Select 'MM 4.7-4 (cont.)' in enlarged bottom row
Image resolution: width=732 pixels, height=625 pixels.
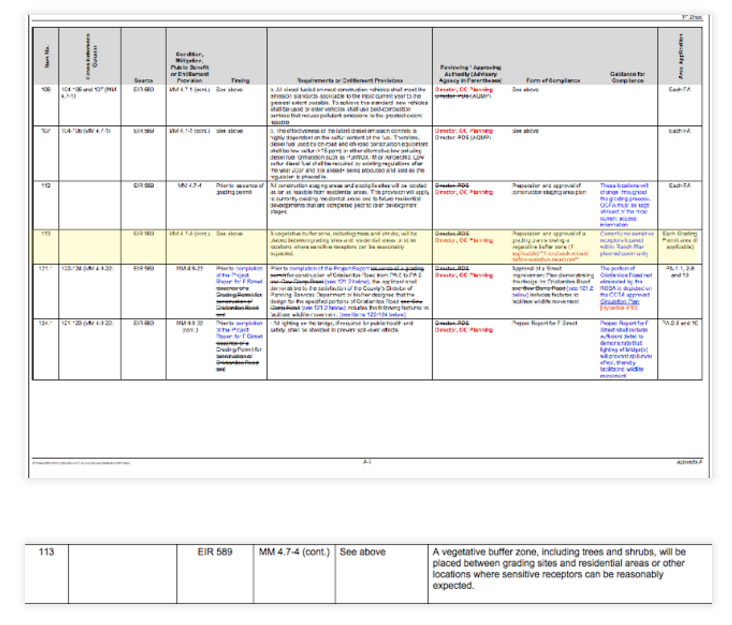(294, 552)
